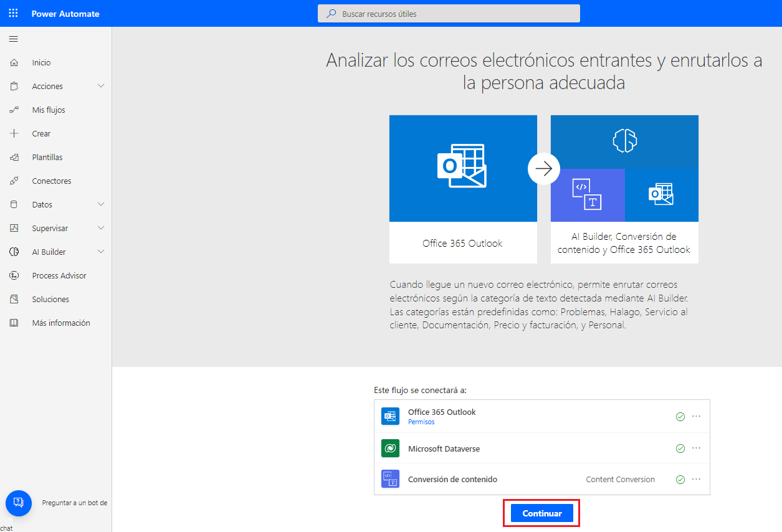Click the Continuar button

click(x=542, y=513)
